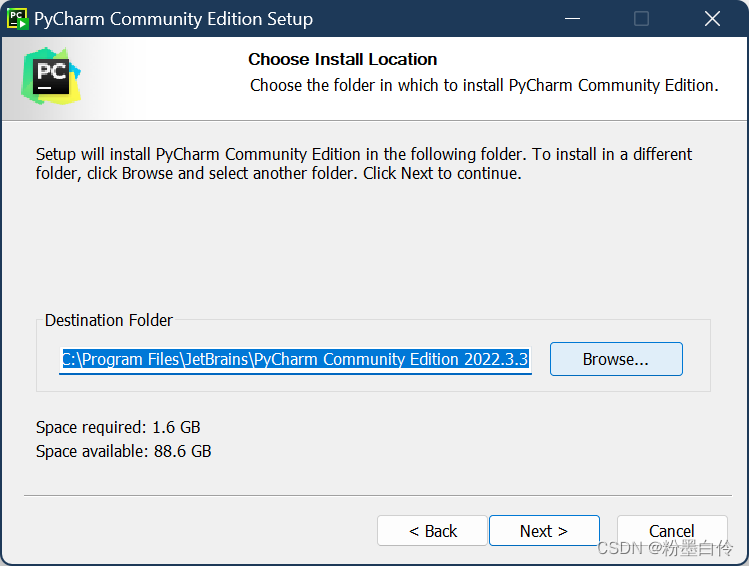Screen dimensions: 749x566
Task: Close the setup window
Action: coord(712,19)
